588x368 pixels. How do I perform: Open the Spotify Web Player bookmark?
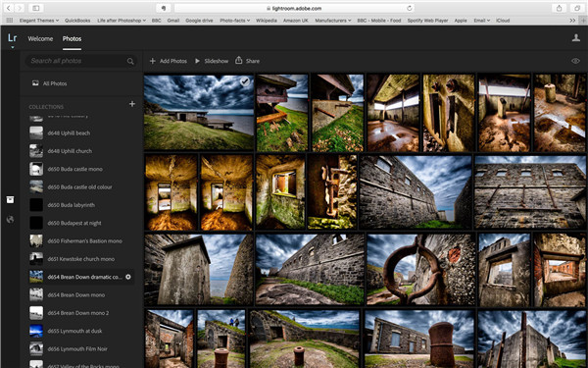coord(427,21)
